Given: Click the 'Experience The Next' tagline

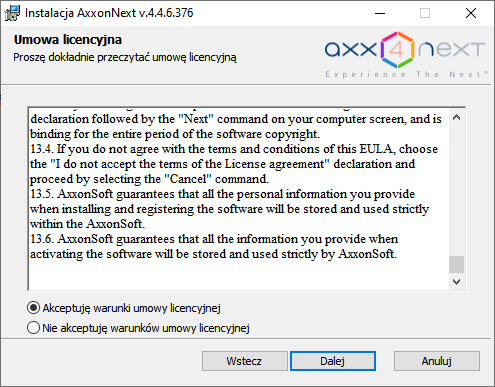Looking at the screenshot, I should coord(406,74).
